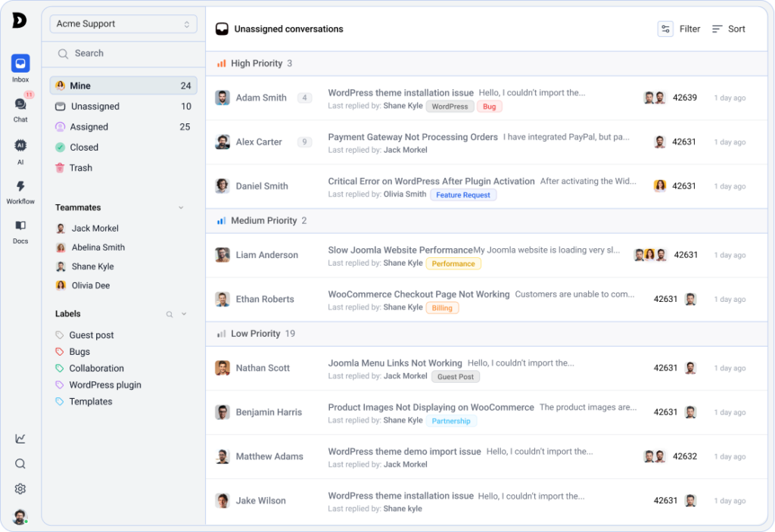The width and height of the screenshot is (775, 532).
Task: Open the Sort menu
Action: [729, 28]
